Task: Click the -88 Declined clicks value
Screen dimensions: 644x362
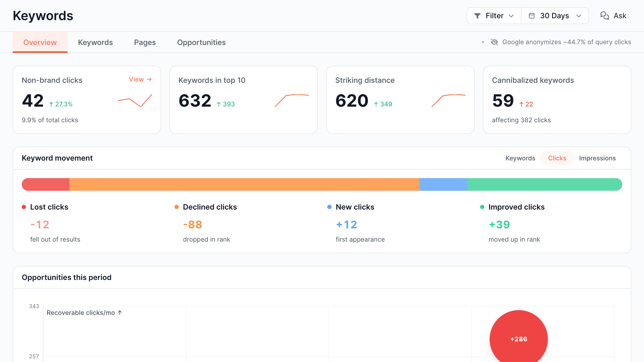Action: pos(193,225)
